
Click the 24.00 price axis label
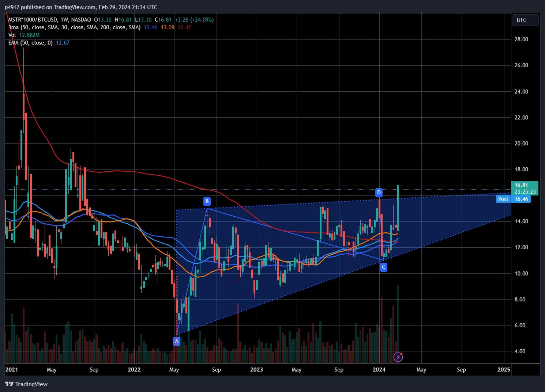pos(521,91)
